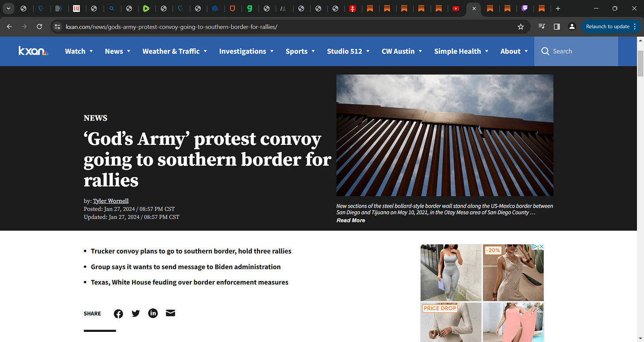Switch to the Twitch tab
This screenshot has height=342, width=644.
click(x=525, y=8)
